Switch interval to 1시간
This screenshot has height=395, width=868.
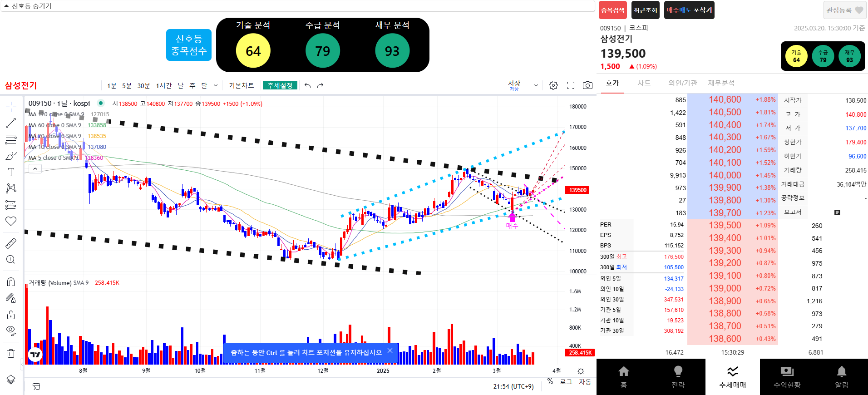click(164, 85)
